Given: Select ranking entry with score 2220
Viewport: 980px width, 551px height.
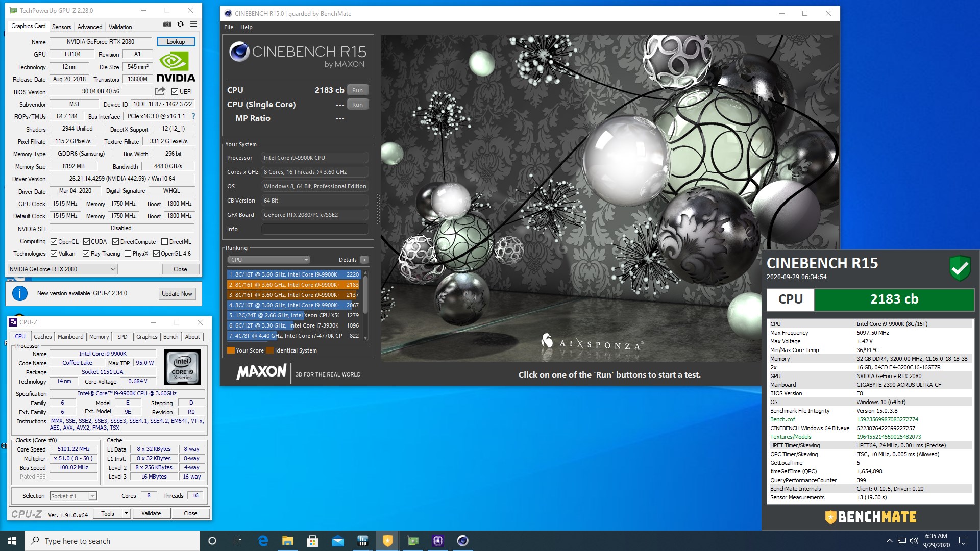Looking at the screenshot, I should 294,274.
